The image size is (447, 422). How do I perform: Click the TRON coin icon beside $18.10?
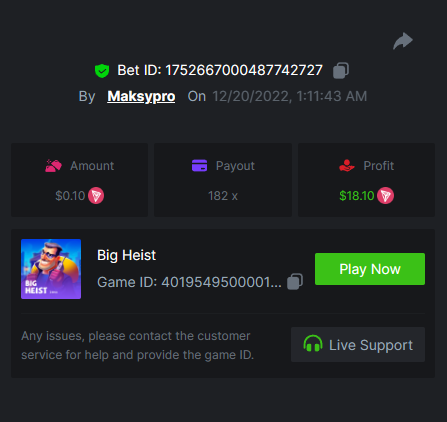385,196
